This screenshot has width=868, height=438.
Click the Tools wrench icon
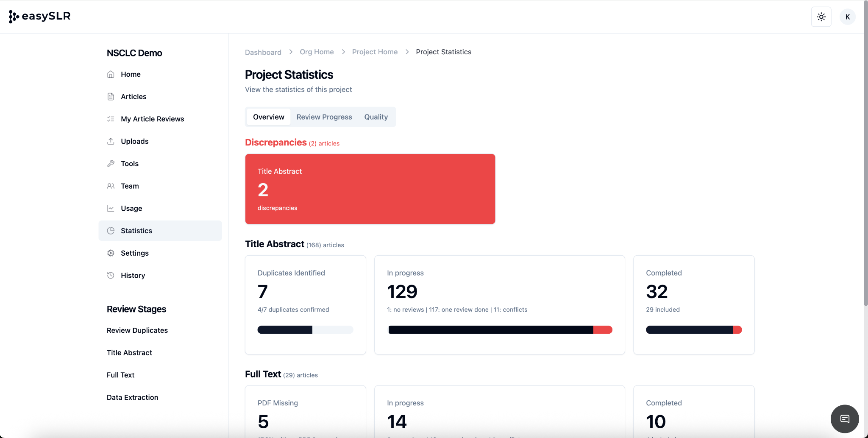111,164
